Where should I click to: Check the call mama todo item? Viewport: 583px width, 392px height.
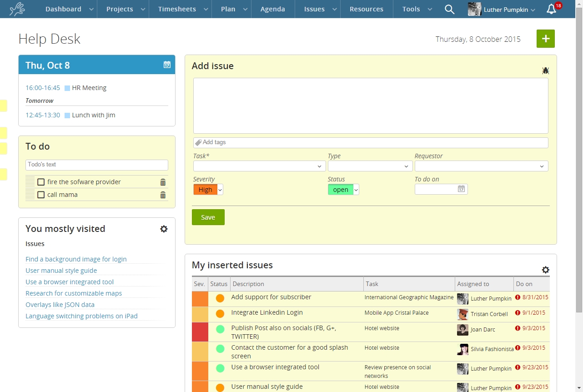coord(41,194)
